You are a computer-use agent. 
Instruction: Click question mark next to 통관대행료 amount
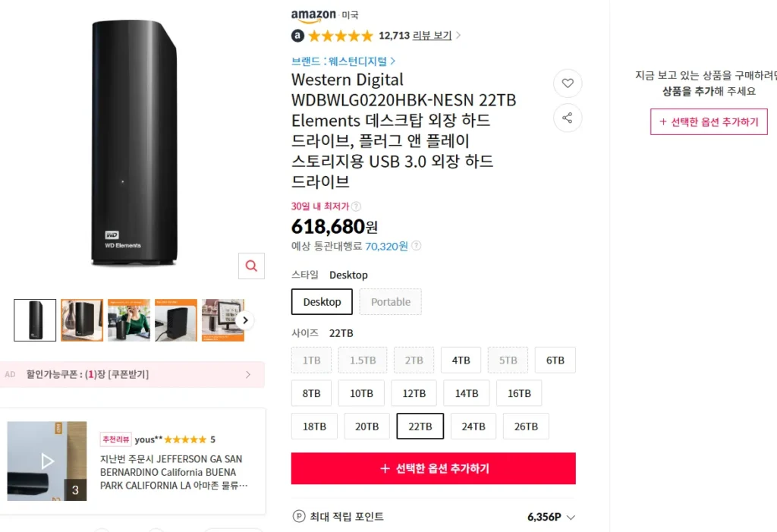[416, 245]
